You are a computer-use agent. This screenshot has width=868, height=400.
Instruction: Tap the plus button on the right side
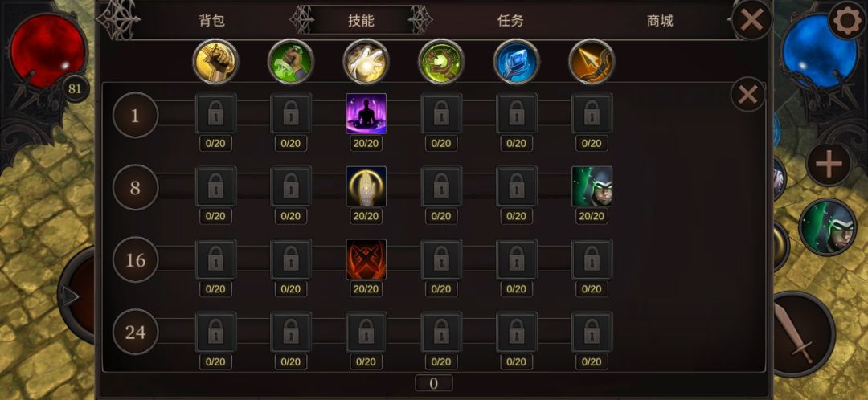click(829, 165)
